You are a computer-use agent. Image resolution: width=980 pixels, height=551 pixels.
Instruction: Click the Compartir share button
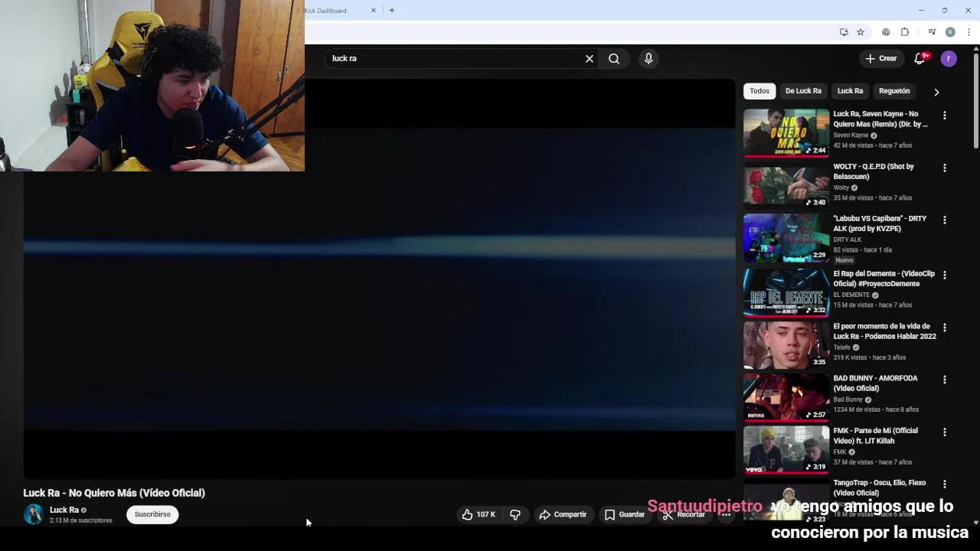[x=563, y=514]
